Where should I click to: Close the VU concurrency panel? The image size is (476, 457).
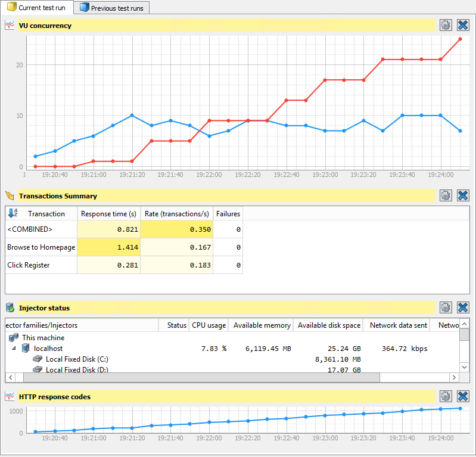coord(463,25)
